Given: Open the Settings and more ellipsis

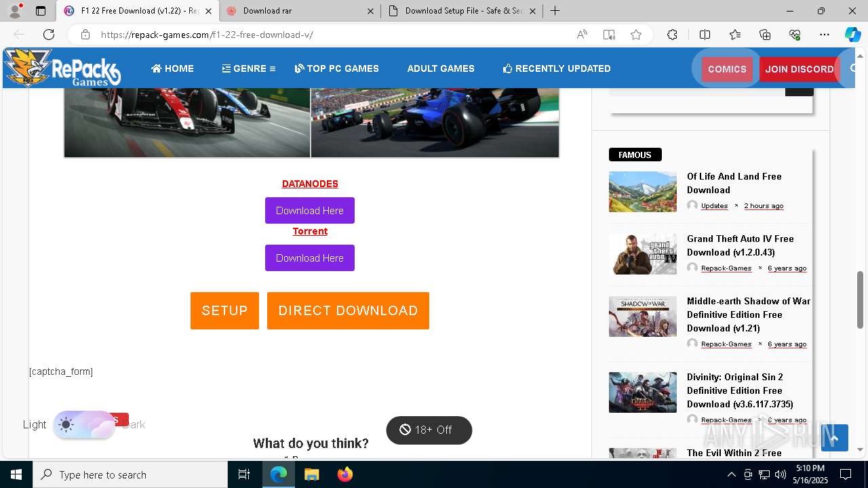Looking at the screenshot, I should pyautogui.click(x=825, y=35).
